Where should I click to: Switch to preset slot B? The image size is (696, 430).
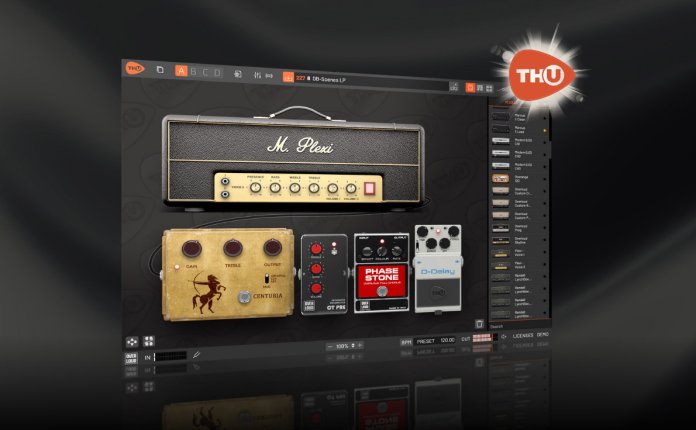194,72
